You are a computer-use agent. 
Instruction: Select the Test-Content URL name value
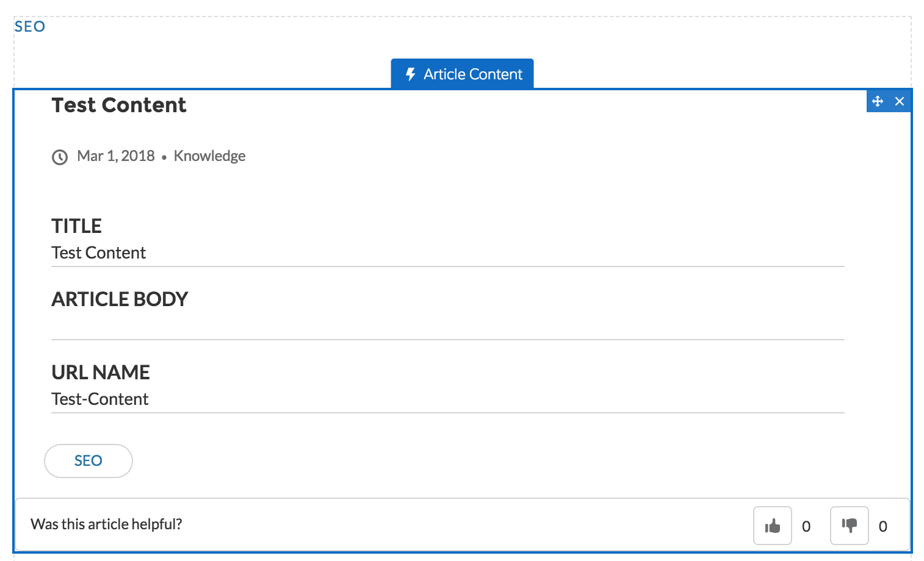(x=100, y=399)
